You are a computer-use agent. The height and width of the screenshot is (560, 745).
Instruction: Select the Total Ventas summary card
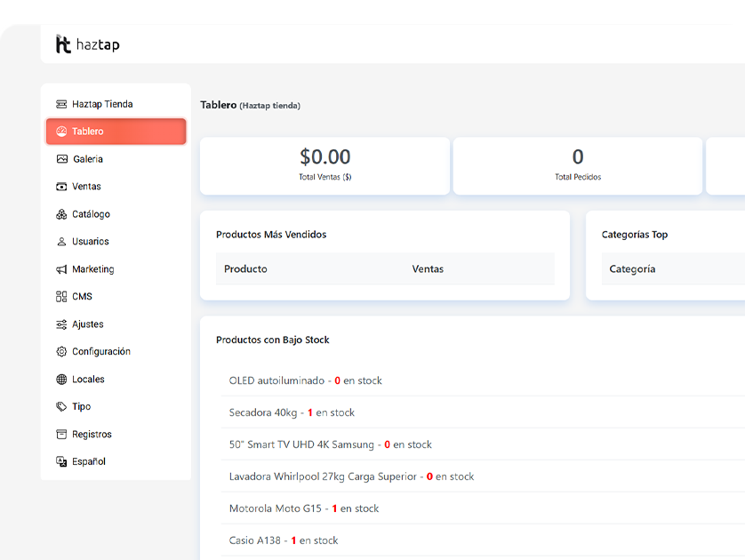[x=324, y=165]
